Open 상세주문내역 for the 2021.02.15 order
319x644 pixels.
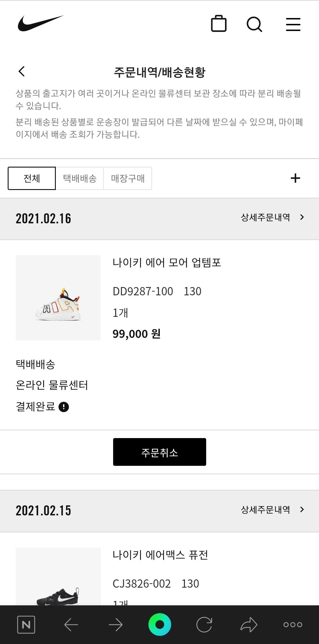[x=272, y=509]
